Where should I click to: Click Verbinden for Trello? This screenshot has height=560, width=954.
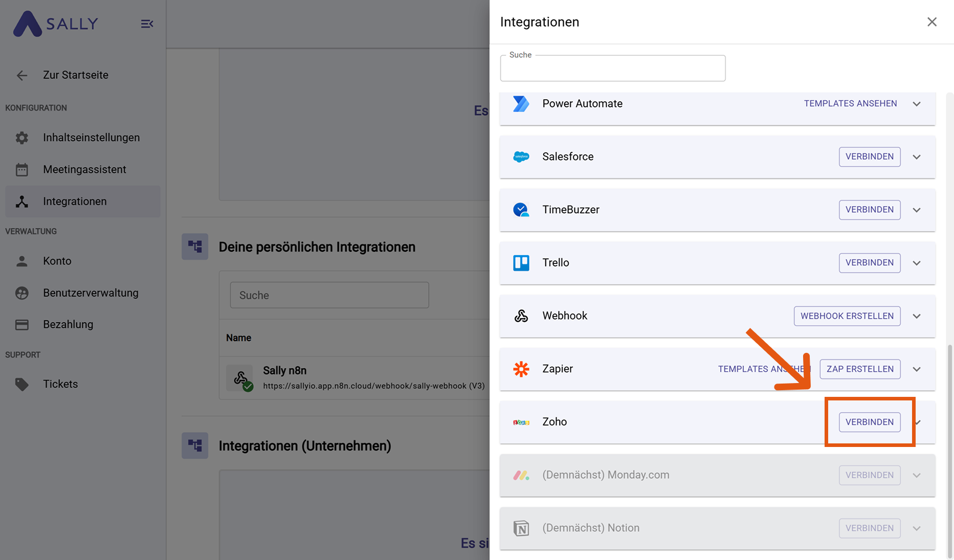(870, 263)
